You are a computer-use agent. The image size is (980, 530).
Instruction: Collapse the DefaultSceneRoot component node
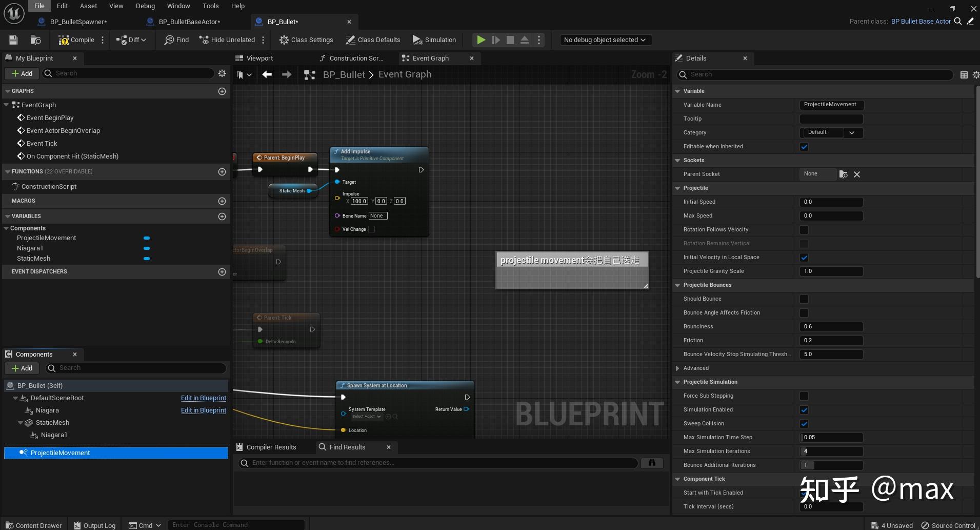[x=15, y=398]
